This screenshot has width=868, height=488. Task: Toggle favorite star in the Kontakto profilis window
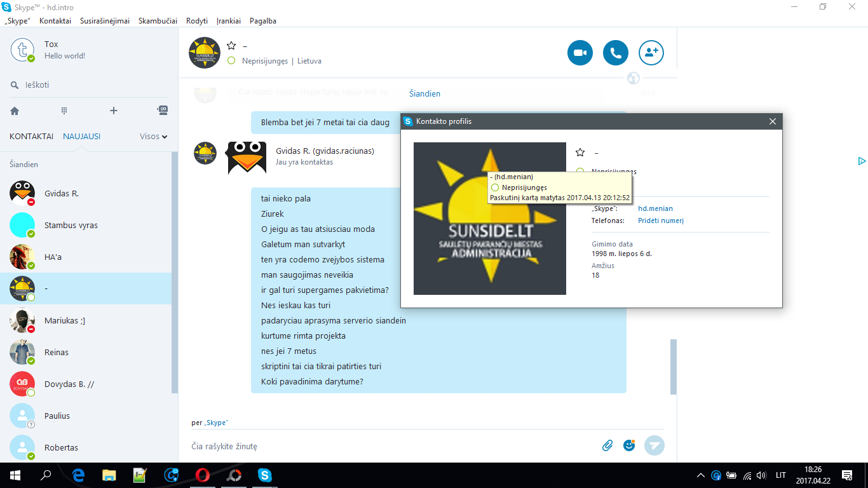(x=580, y=152)
